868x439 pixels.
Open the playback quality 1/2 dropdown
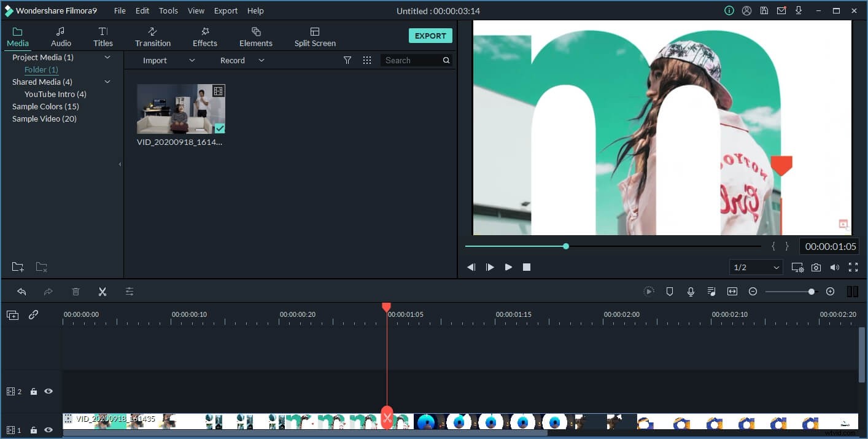[756, 267]
